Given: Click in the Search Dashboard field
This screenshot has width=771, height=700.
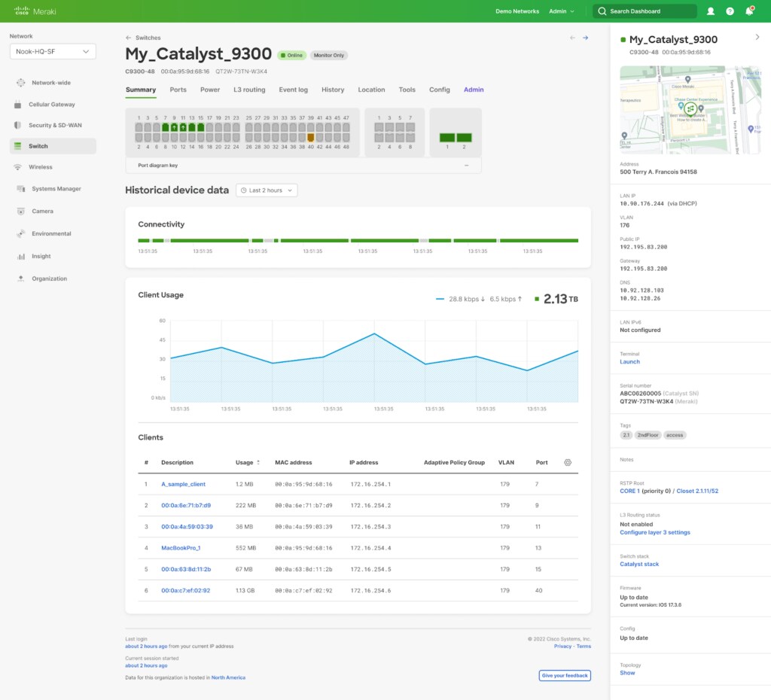Looking at the screenshot, I should (x=645, y=11).
